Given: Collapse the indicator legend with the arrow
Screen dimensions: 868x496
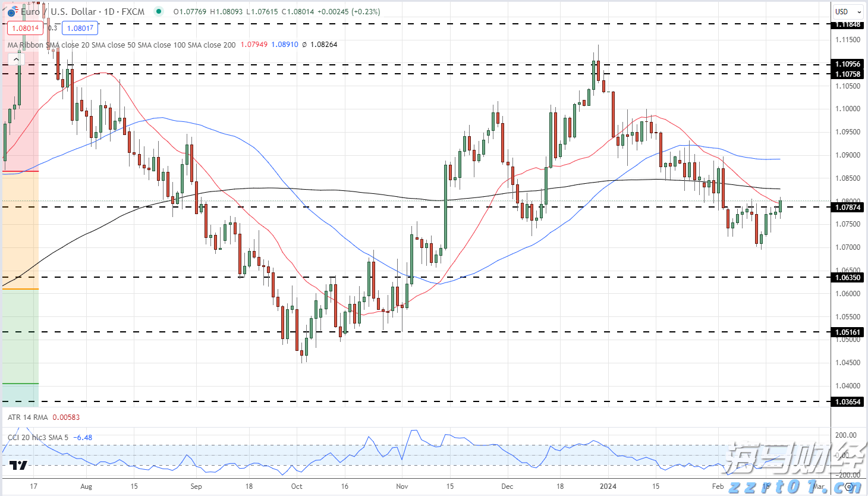Looking at the screenshot, I should tap(15, 59).
